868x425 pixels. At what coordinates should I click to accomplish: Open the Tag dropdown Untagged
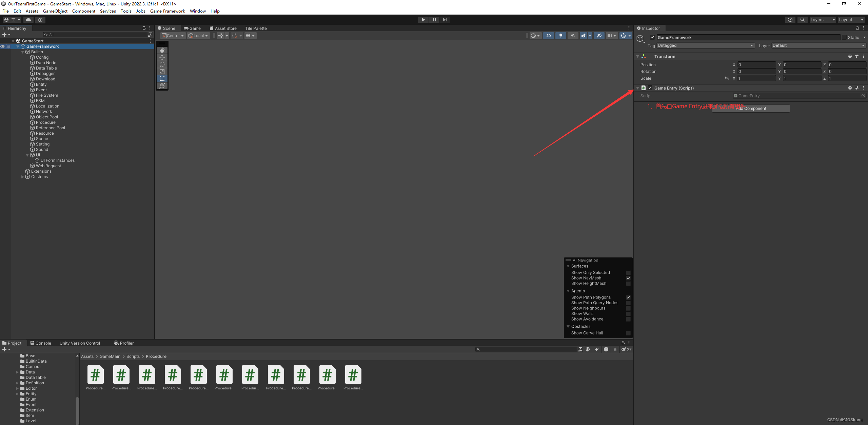[705, 45]
